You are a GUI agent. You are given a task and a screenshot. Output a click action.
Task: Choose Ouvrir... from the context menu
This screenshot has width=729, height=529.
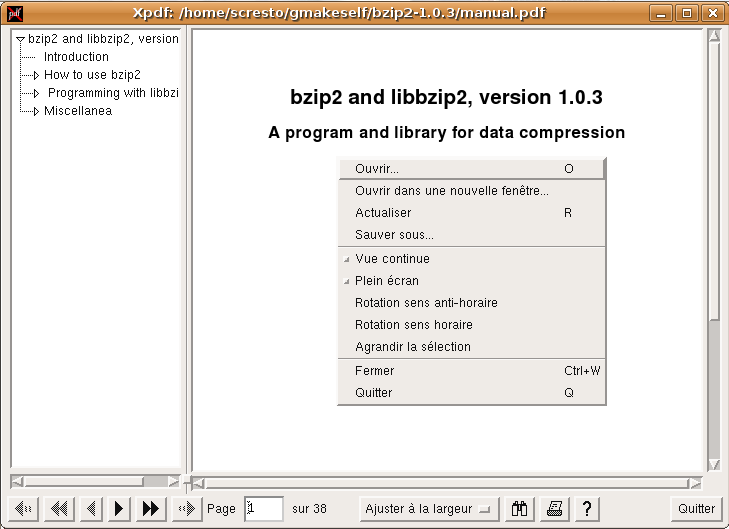pos(471,169)
